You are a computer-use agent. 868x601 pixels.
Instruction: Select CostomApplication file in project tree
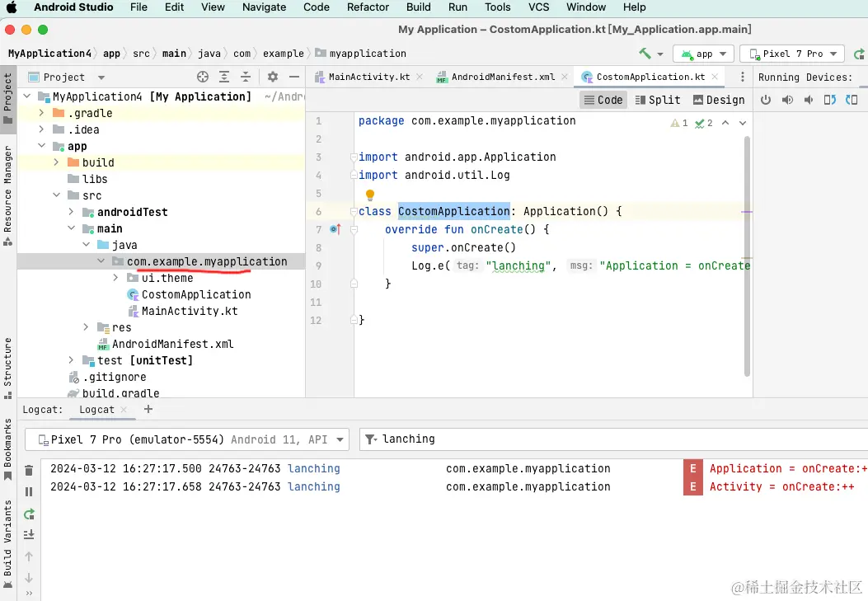click(189, 294)
